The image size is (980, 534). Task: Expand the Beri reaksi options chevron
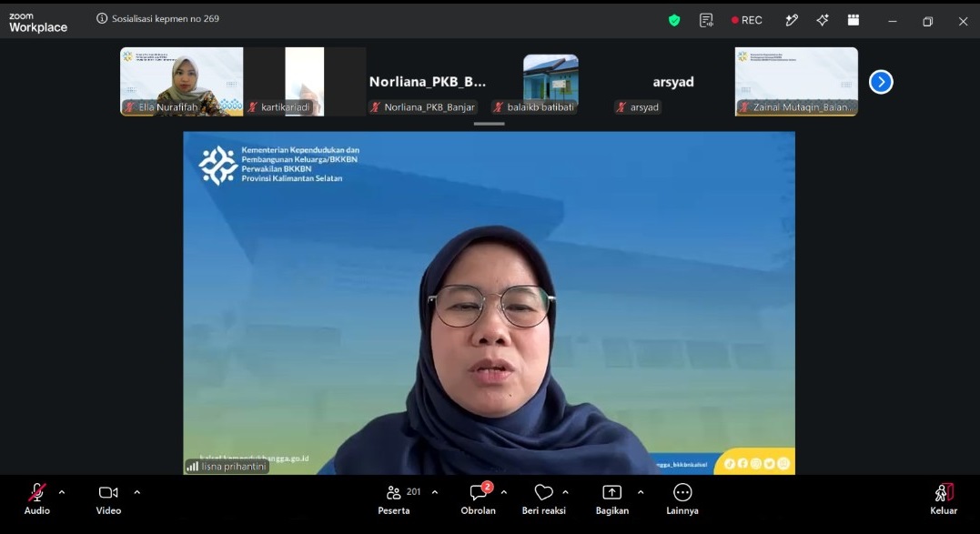566,492
